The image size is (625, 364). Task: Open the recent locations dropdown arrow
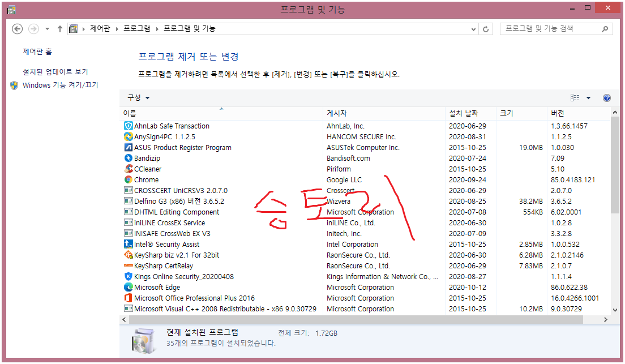pyautogui.click(x=47, y=29)
